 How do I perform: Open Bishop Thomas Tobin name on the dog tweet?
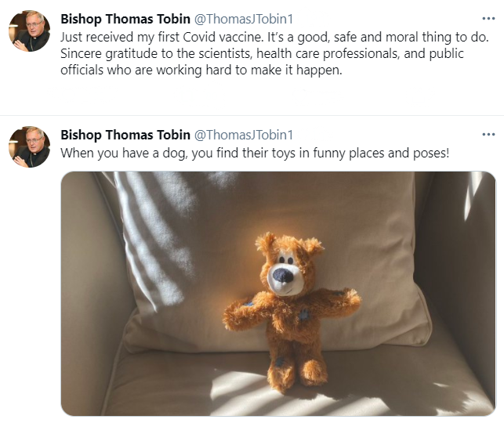[x=125, y=135]
